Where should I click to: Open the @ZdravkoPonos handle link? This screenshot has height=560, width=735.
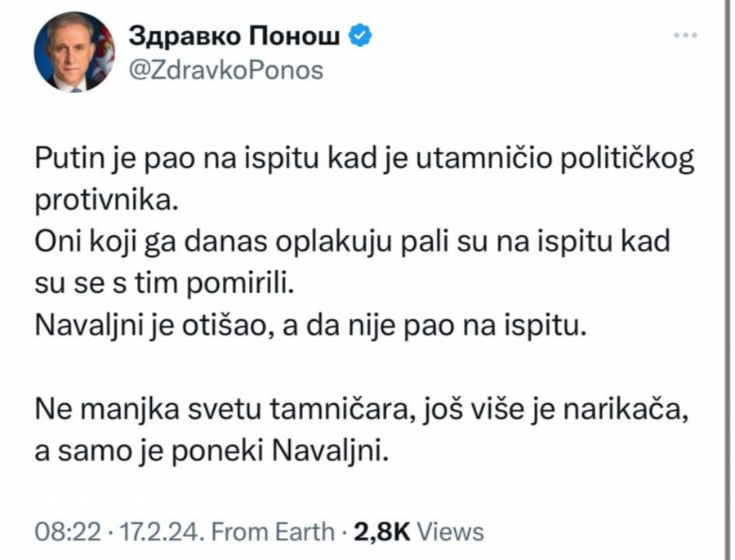point(227,71)
